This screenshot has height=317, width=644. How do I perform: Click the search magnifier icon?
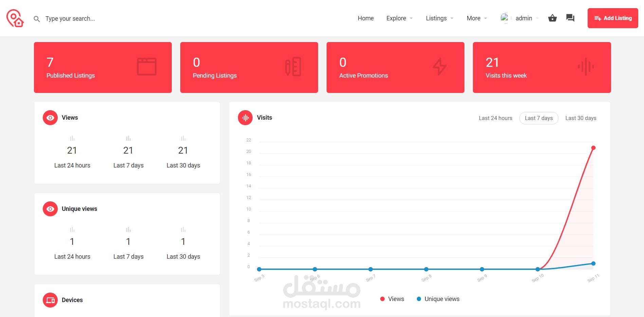37,19
